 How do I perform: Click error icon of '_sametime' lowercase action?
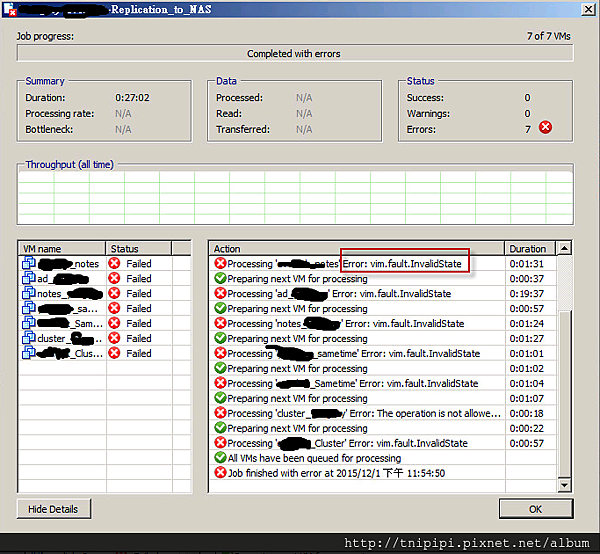click(x=220, y=353)
